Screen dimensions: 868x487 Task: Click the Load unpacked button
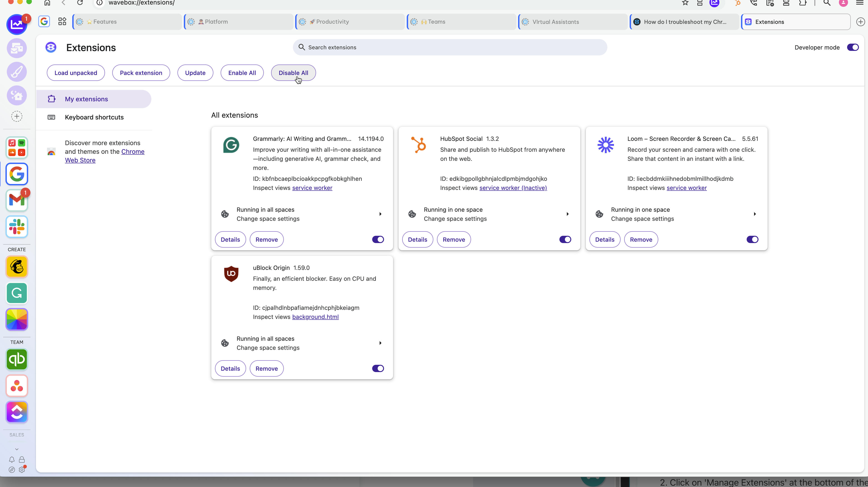click(x=76, y=73)
